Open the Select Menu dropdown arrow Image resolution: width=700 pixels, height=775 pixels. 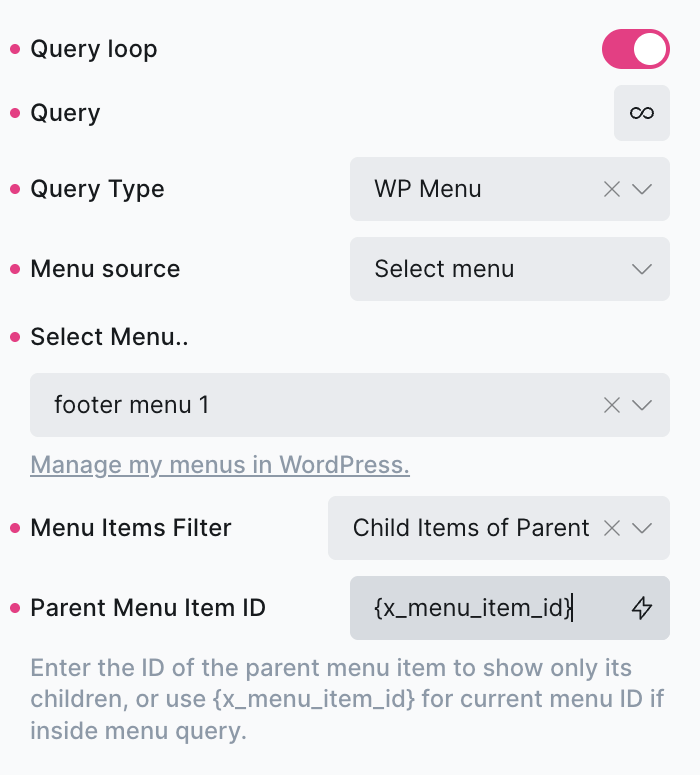(x=643, y=405)
